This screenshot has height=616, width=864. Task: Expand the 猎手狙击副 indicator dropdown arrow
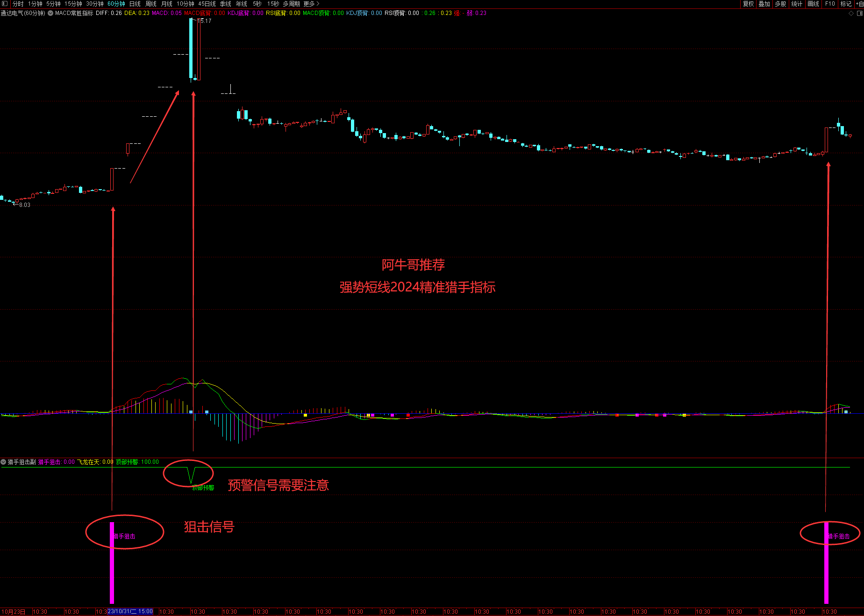(3, 462)
